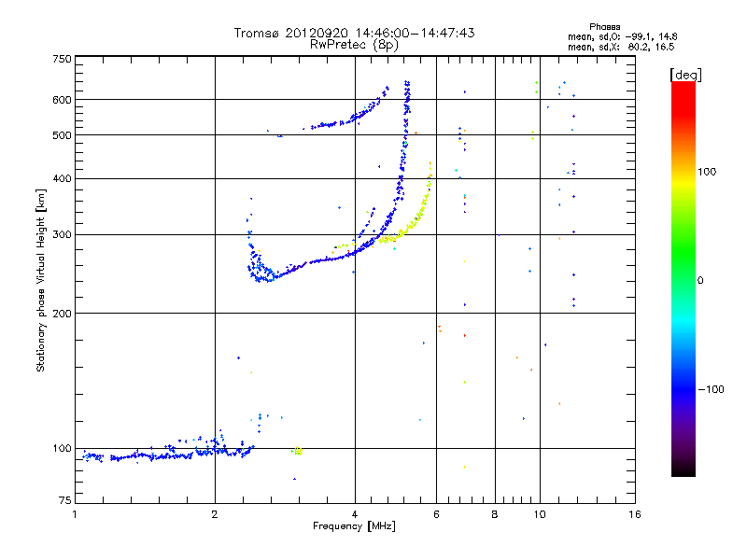This screenshot has height=560, width=747.
Task: Click the x-axis tick label '8'
Action: point(495,514)
